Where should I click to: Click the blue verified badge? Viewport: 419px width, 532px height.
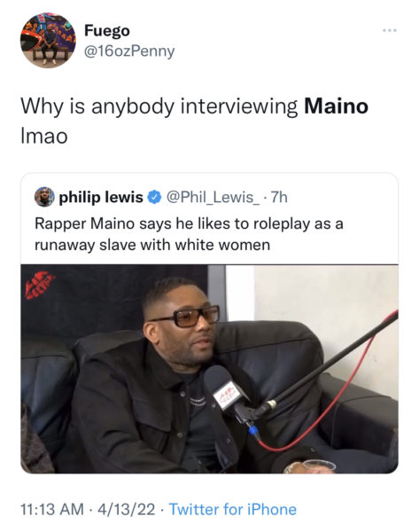[x=154, y=197]
